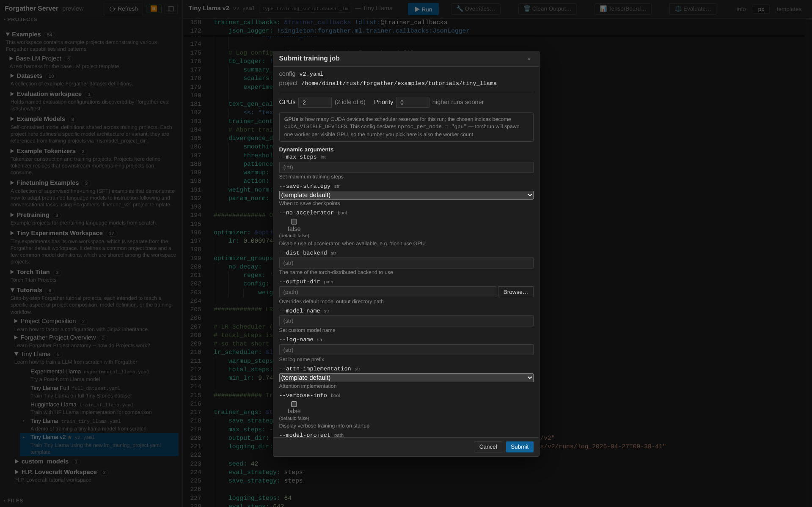Viewport: 812px width, 507px height.
Task: Expand the Finetuning Examples node
Action: 12,183
